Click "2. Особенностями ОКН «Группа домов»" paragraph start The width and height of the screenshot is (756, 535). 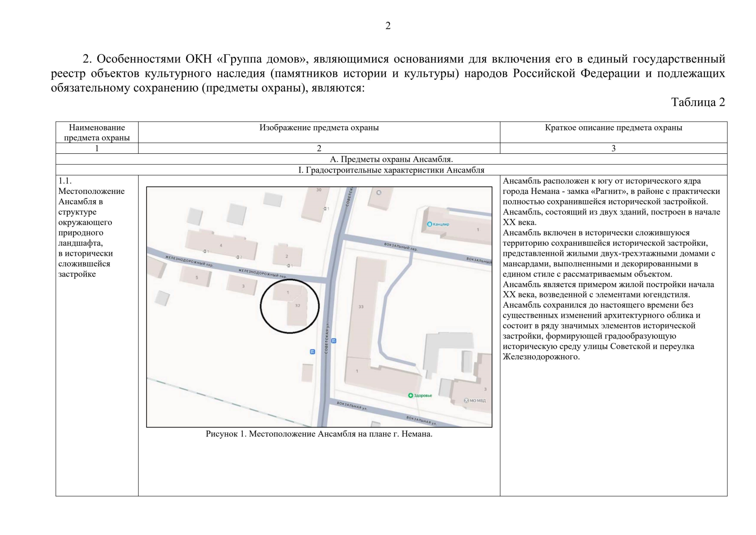pos(195,59)
